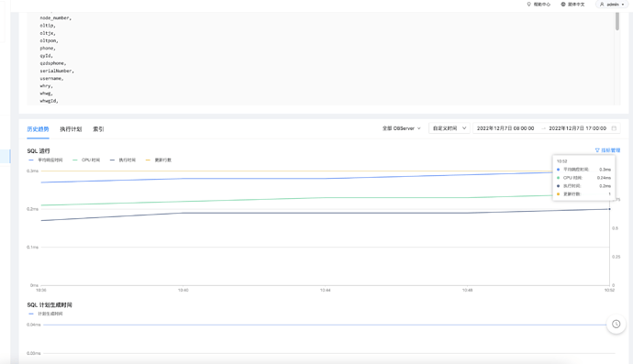Click the 简体中文 language globe icon
The height and width of the screenshot is (364, 633).
point(563,4)
